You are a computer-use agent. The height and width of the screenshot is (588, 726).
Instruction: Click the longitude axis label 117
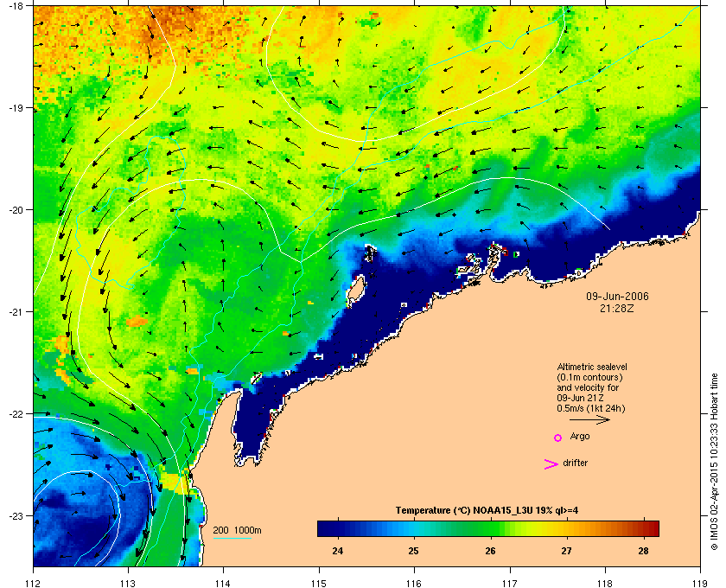point(510,584)
